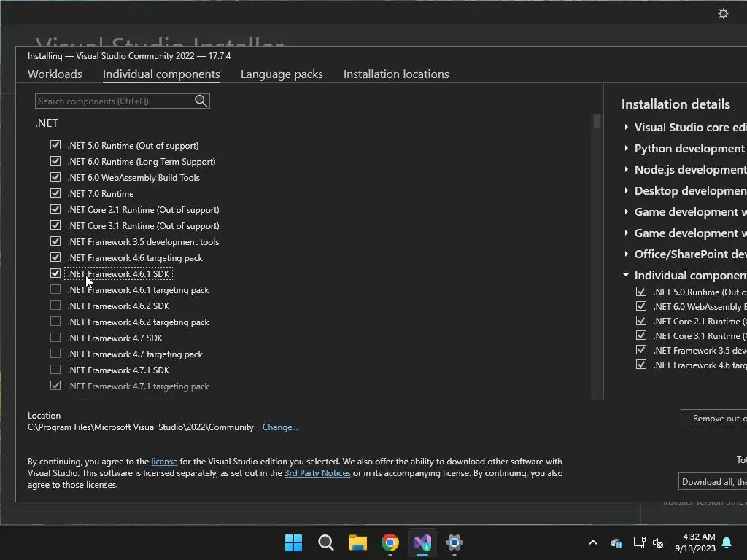The height and width of the screenshot is (560, 747).
Task: Expand Office/SharePoint development details
Action: click(626, 254)
